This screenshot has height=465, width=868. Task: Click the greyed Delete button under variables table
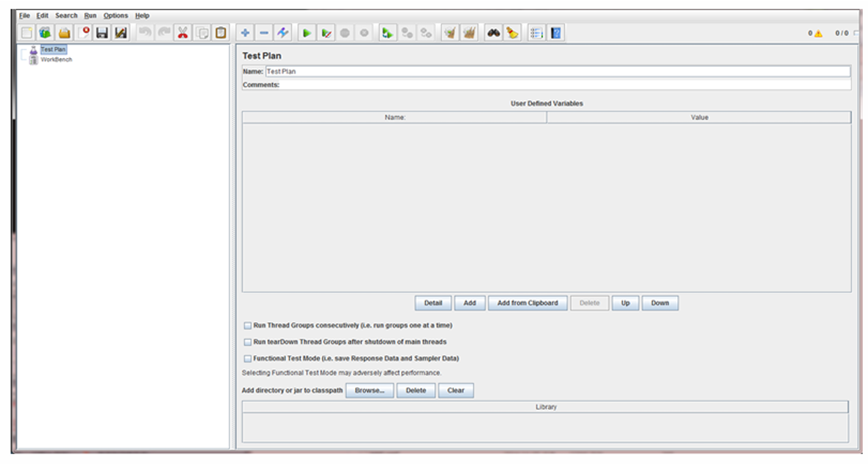click(589, 303)
